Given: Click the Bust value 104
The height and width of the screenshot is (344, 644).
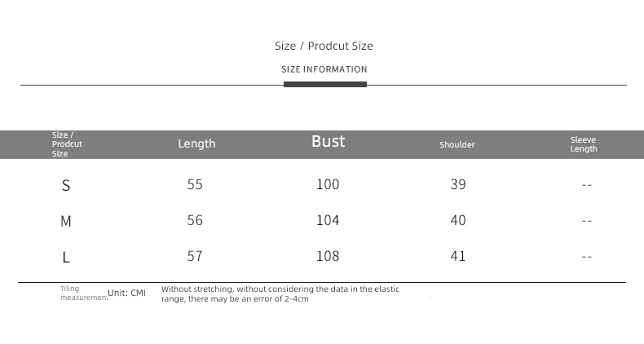Looking at the screenshot, I should (x=328, y=220).
